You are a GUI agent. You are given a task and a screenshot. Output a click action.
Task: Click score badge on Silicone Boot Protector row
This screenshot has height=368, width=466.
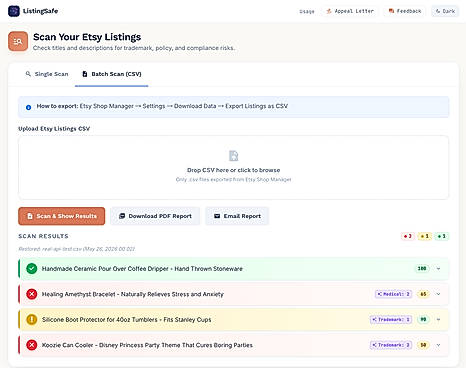[423, 319]
